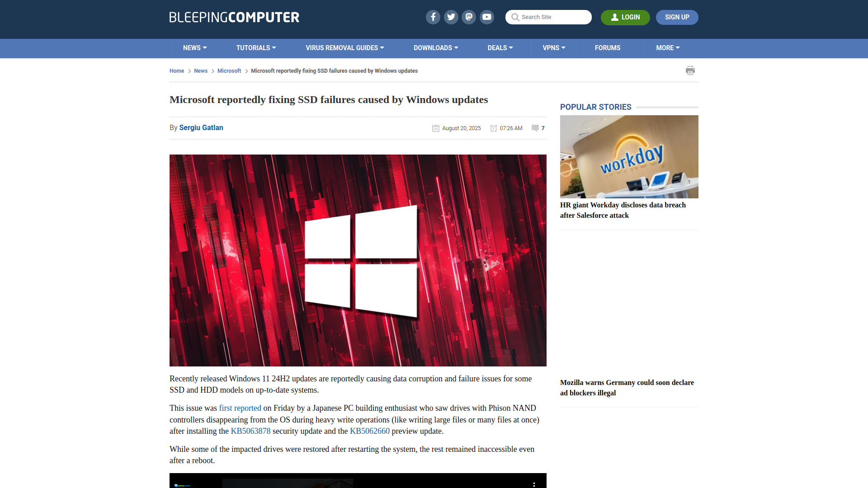Click the red Windows logo article image

[x=358, y=260]
